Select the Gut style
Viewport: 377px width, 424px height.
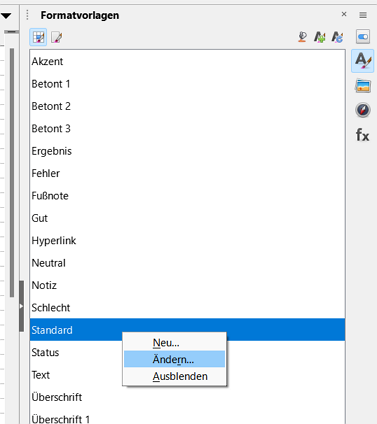(187, 218)
